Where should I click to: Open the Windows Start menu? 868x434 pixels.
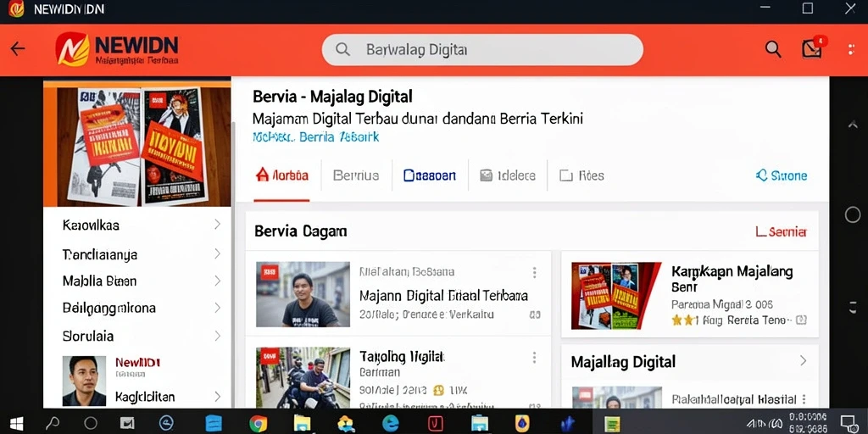(17, 424)
